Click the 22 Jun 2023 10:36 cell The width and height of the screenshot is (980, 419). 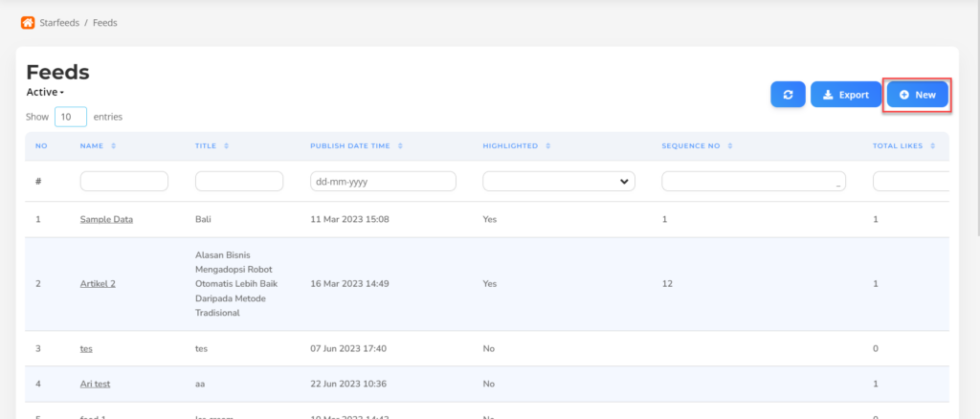[x=348, y=384]
